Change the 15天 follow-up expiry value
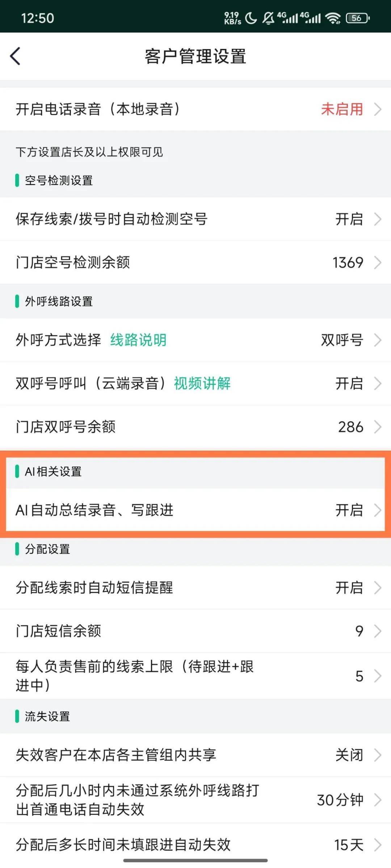 pos(348,845)
